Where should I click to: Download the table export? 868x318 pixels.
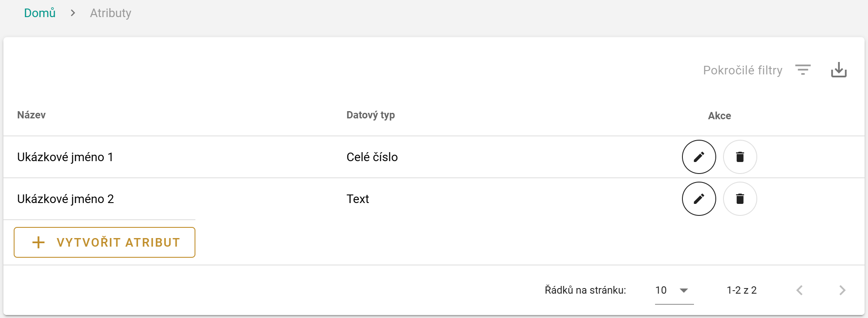(x=838, y=70)
